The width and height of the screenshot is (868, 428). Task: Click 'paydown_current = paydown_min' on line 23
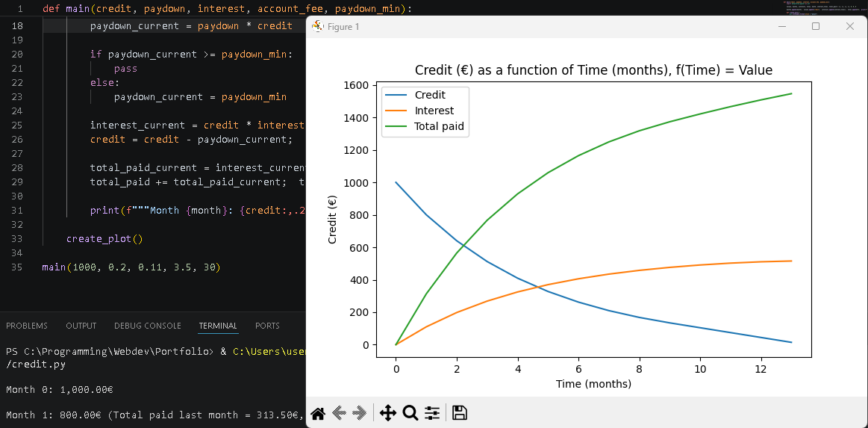tap(200, 97)
